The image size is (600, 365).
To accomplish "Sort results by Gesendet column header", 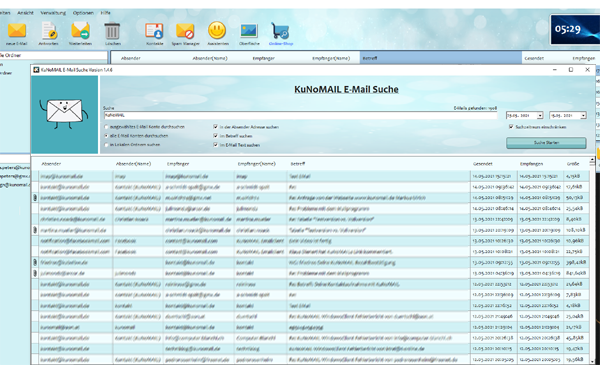I will 483,164.
